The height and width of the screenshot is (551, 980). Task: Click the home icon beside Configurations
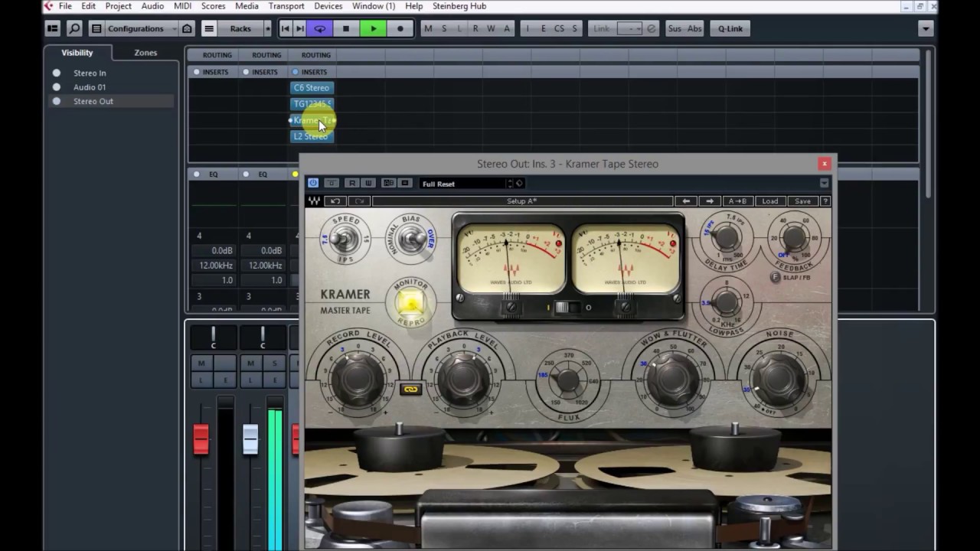[187, 28]
